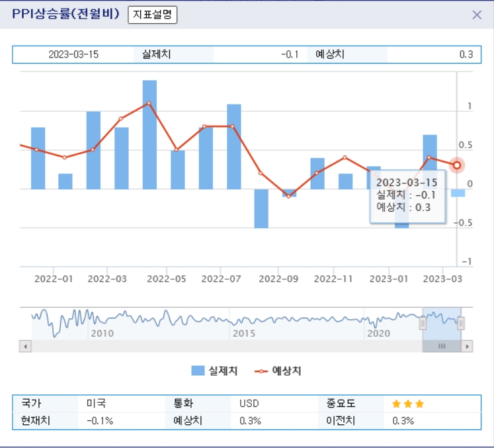Click the USD currency value

tap(249, 403)
